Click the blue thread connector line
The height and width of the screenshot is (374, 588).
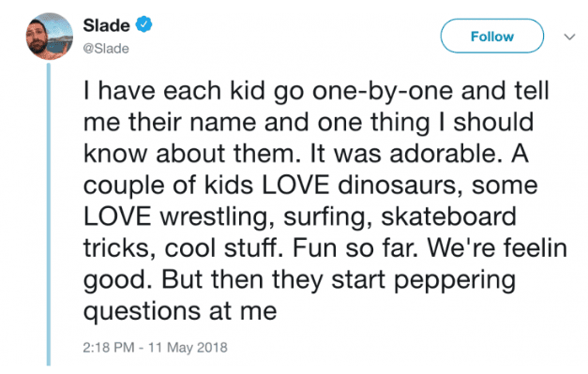[x=49, y=214]
